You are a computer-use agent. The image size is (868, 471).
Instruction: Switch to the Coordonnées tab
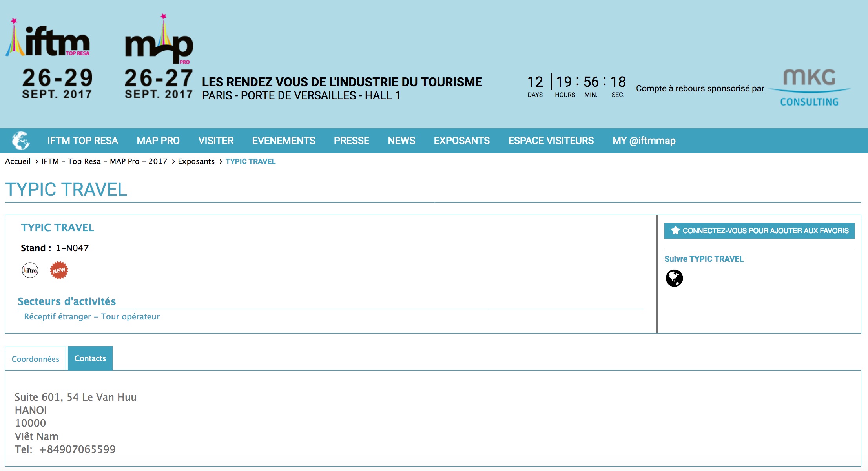coord(35,359)
